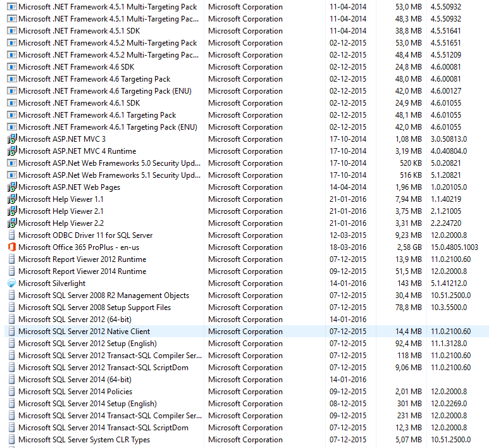The image size is (489, 448).
Task: Click the icon beside Microsoft ASP.NET Web Pages
Action: click(x=12, y=187)
